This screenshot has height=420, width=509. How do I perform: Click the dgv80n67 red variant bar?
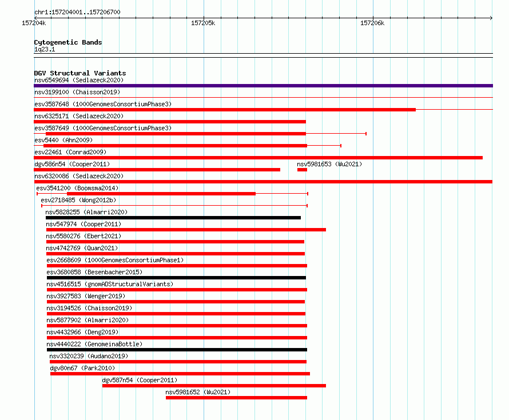(180, 374)
